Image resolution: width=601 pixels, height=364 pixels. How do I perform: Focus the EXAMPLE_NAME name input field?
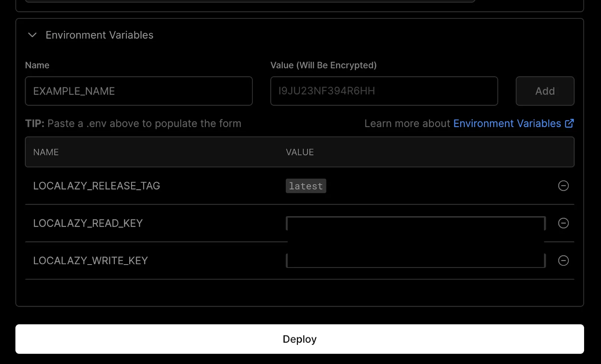pyautogui.click(x=139, y=91)
